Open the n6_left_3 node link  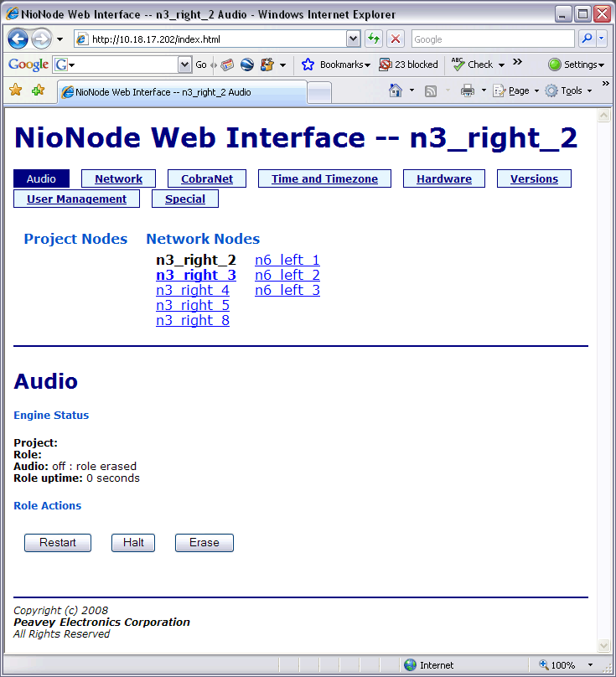(x=287, y=290)
